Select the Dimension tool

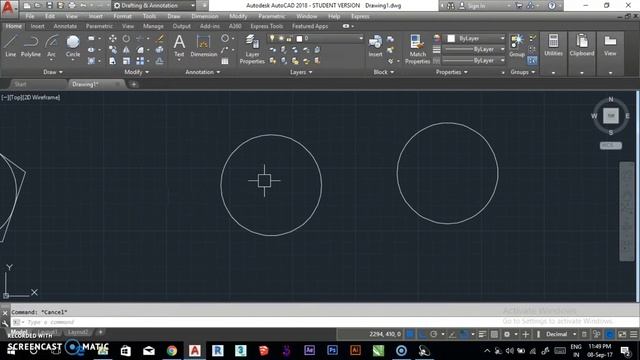[204, 46]
